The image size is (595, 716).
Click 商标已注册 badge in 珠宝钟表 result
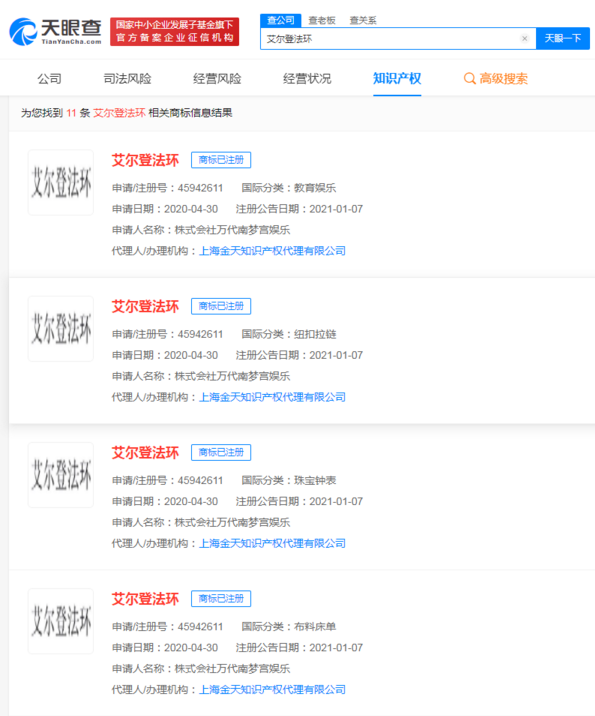click(221, 452)
